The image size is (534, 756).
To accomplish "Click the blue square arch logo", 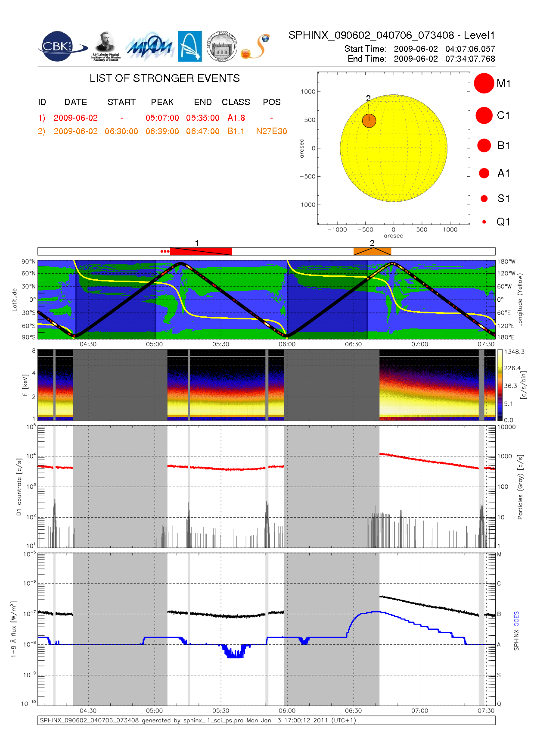I will [190, 46].
